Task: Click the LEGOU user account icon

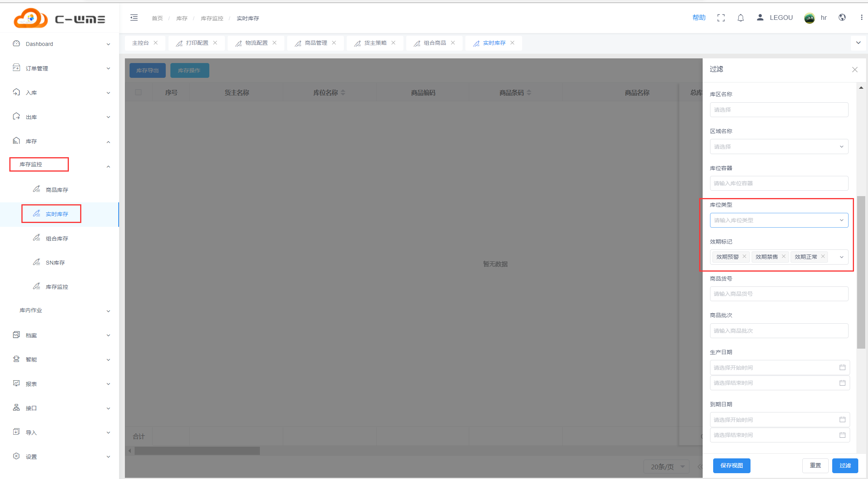Action: (x=760, y=18)
